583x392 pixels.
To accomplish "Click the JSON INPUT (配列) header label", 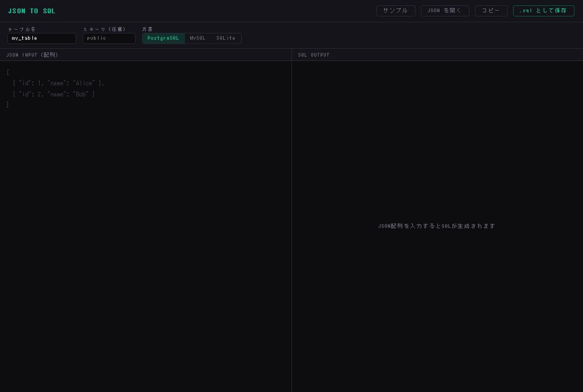I will pos(32,55).
